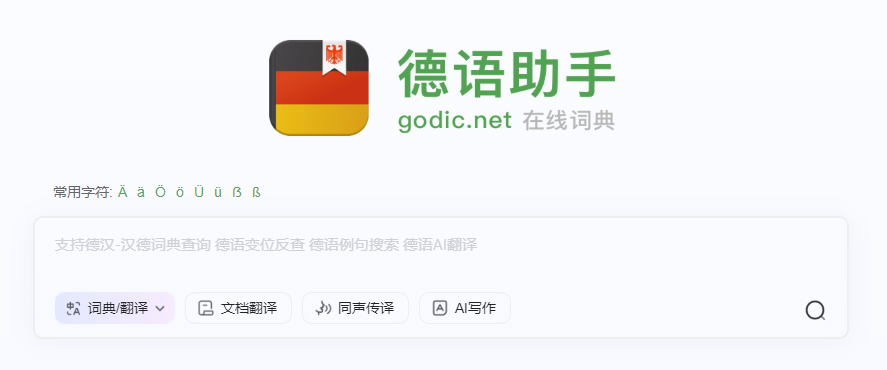
Task: Insert the uppercase Ü character
Action: [x=199, y=192]
